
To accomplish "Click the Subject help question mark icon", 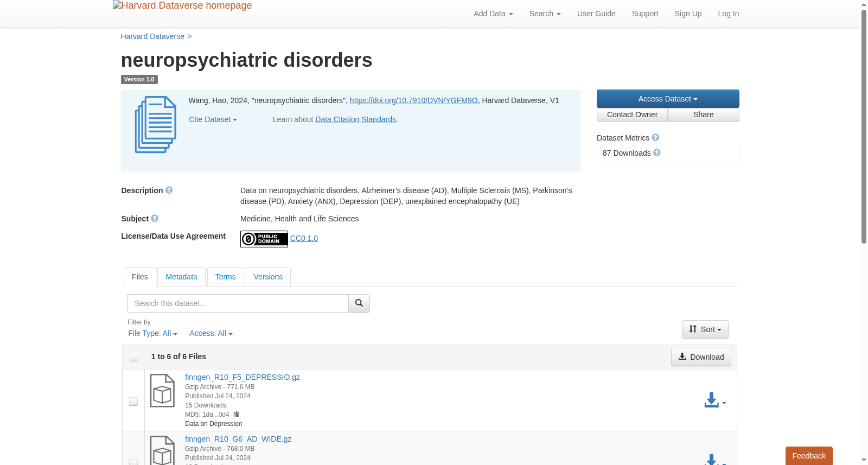I will 155,219.
